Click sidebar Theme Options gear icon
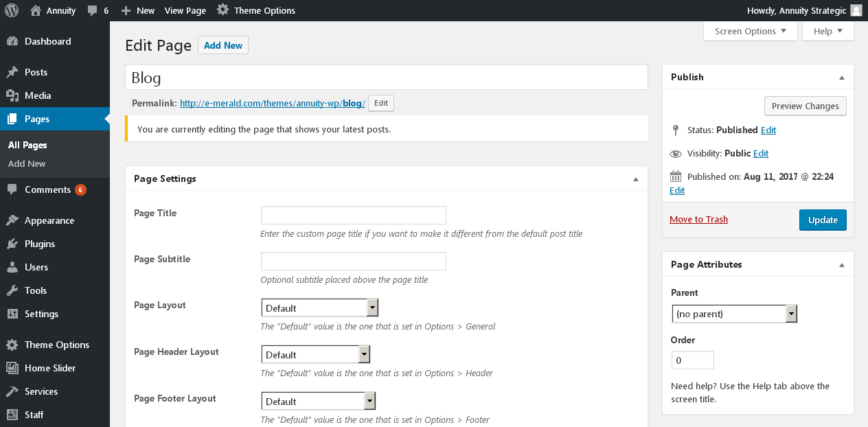The image size is (868, 427). 12,345
